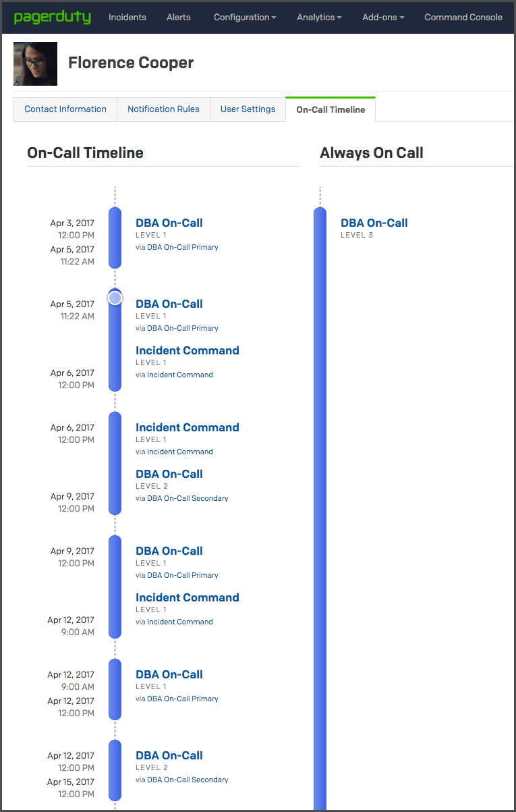Open the DBA On-Call Secondary link for Apr 6–9
Viewport: 516px width, 812px height.
pyautogui.click(x=188, y=498)
